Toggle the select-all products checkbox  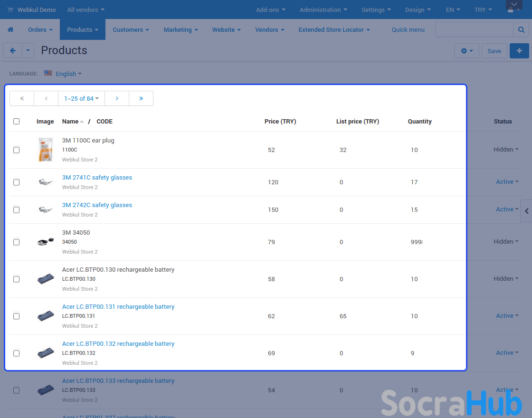[x=17, y=122]
